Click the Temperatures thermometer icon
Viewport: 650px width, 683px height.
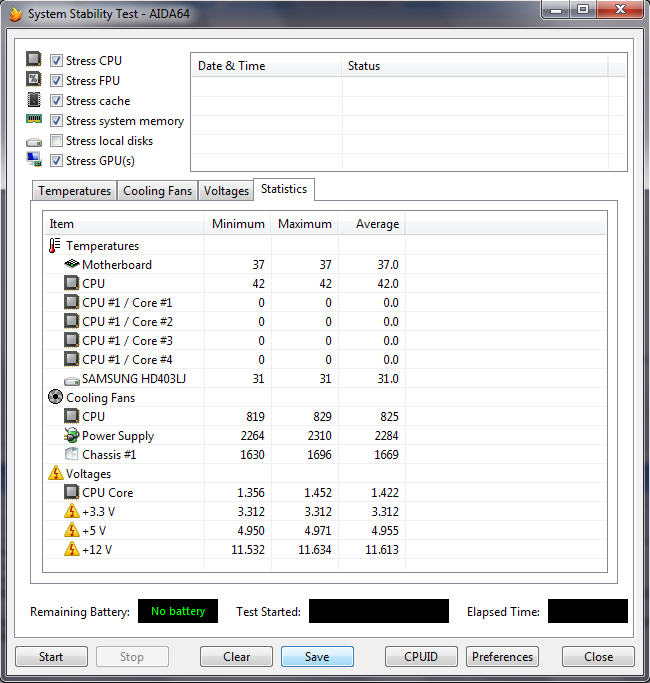point(54,246)
